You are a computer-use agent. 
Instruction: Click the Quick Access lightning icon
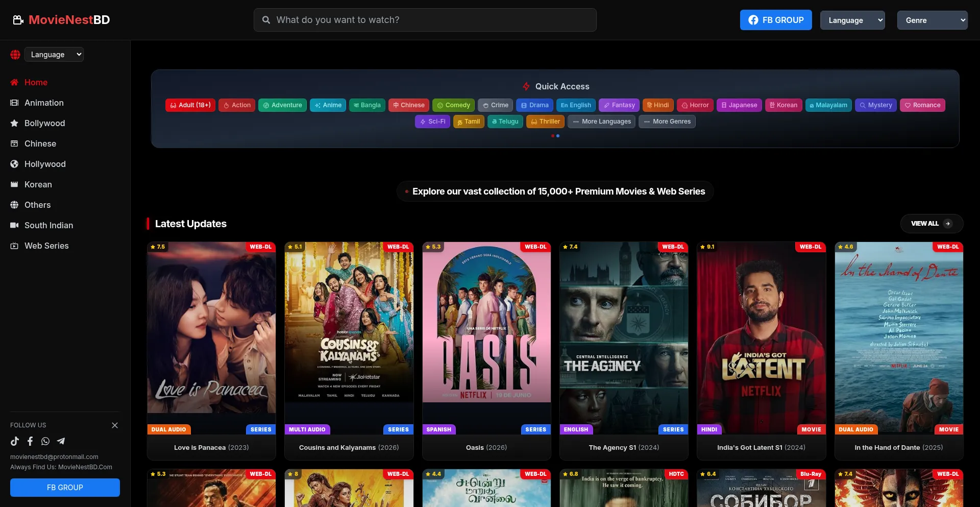(x=526, y=86)
